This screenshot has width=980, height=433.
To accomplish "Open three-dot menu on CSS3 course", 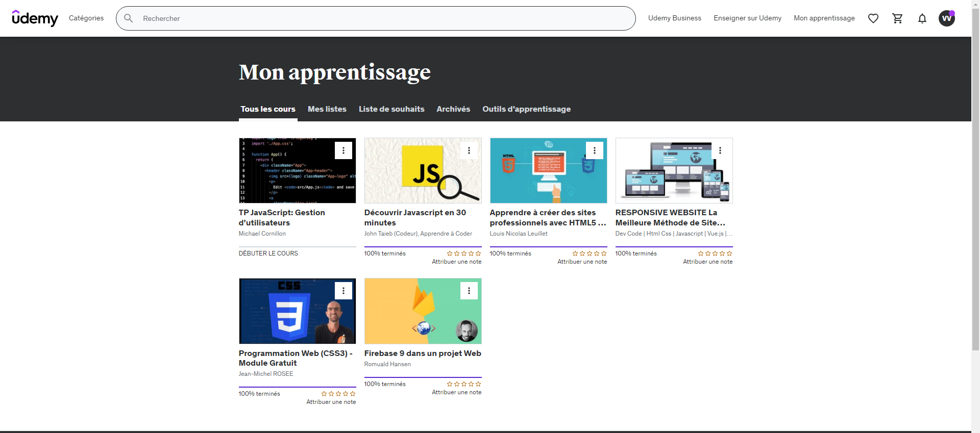I will [344, 291].
